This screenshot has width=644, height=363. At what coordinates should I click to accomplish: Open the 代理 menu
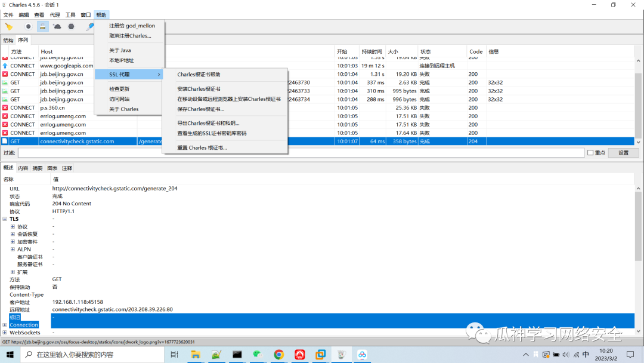(55, 15)
